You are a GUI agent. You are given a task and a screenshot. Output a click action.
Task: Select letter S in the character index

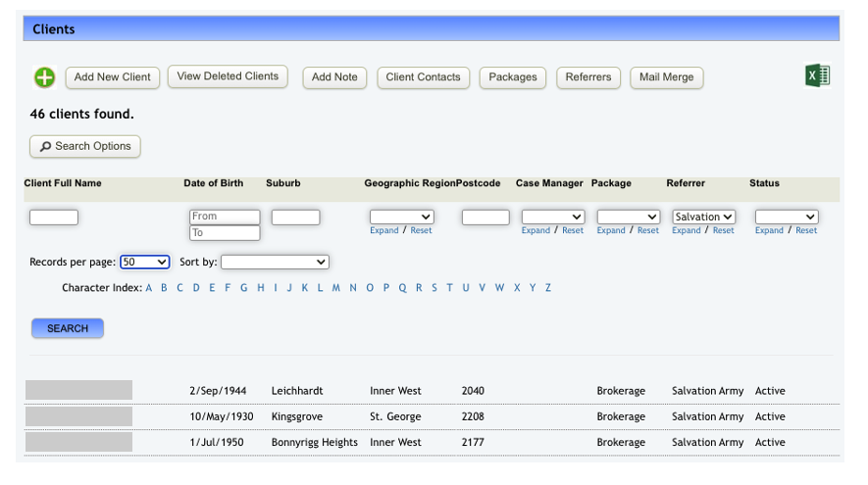pos(434,288)
